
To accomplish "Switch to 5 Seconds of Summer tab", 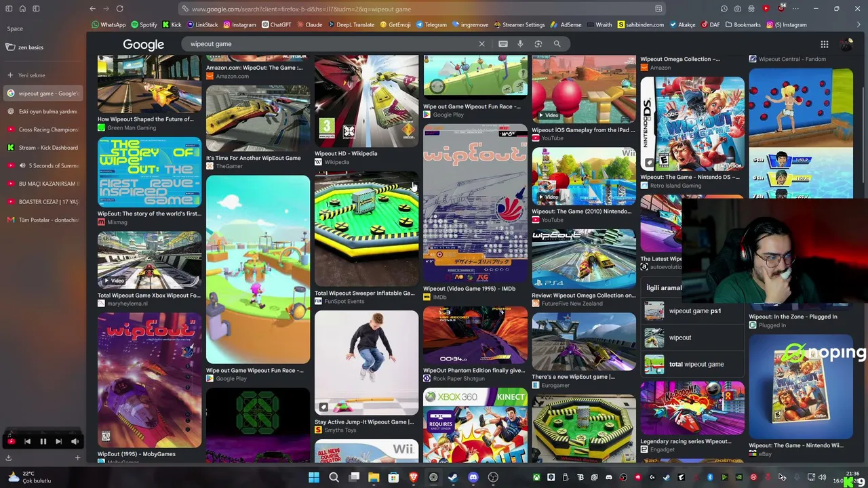I will [42, 165].
